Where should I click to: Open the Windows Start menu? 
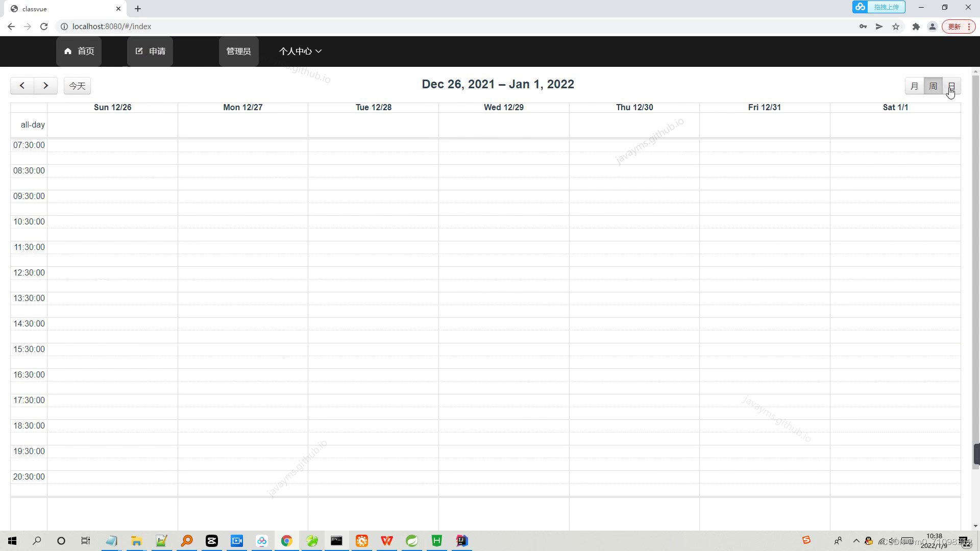click(12, 541)
